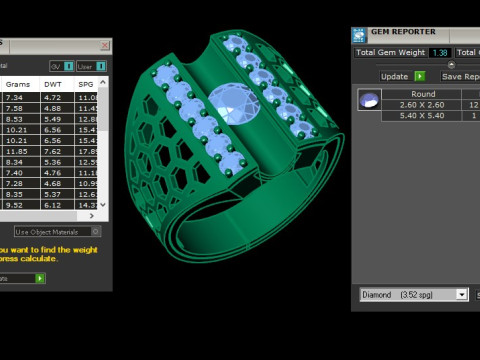Click the 5.49 DWT cell
Viewport: 480px width, 360px height.
[x=57, y=119]
